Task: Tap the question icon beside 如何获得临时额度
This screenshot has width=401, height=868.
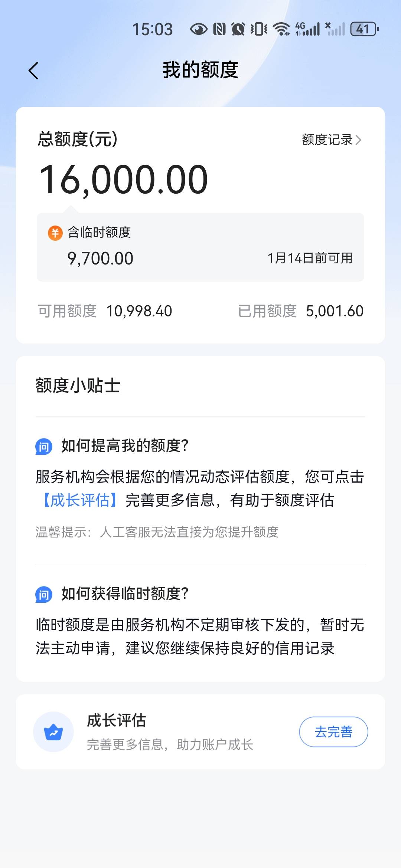Action: [44, 595]
